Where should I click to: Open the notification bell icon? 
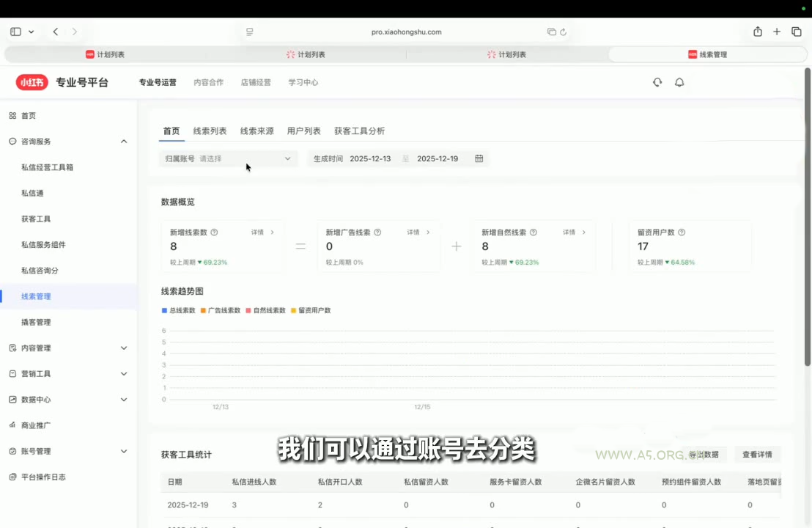click(x=679, y=82)
